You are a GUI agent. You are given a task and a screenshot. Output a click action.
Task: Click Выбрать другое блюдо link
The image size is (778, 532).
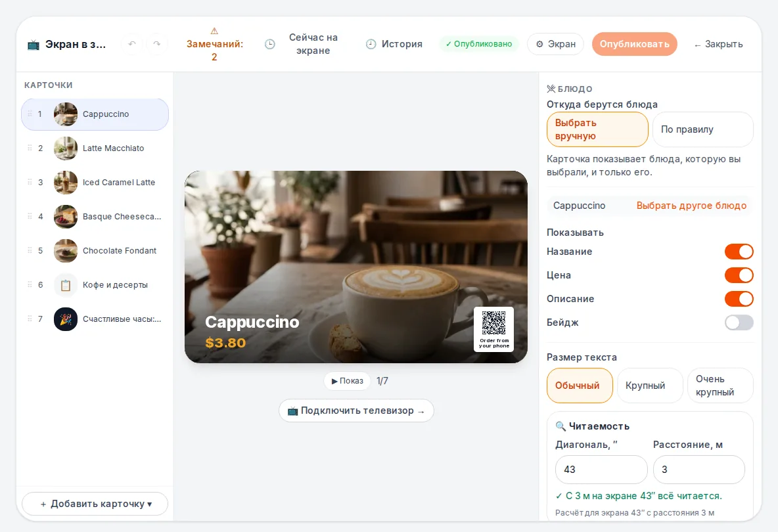691,206
